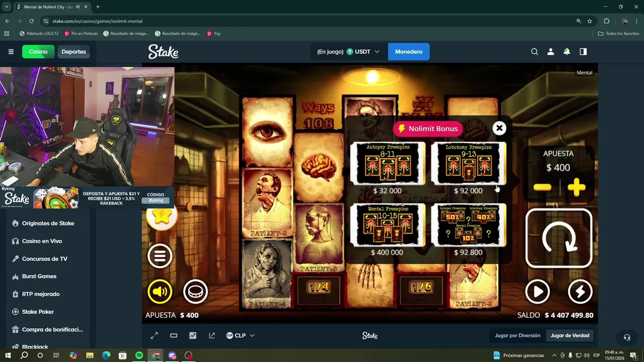Image resolution: width=644 pixels, height=362 pixels.
Task: Open the Windows Start menu
Action: click(x=8, y=355)
